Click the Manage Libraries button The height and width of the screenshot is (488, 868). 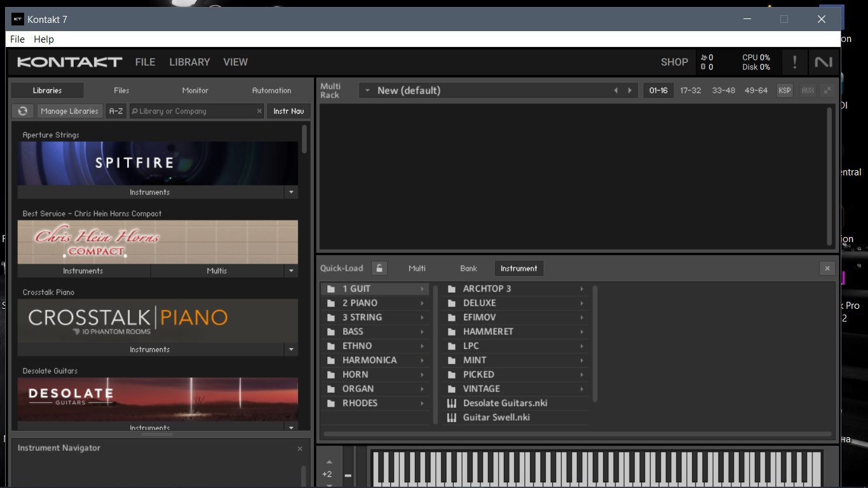point(69,111)
